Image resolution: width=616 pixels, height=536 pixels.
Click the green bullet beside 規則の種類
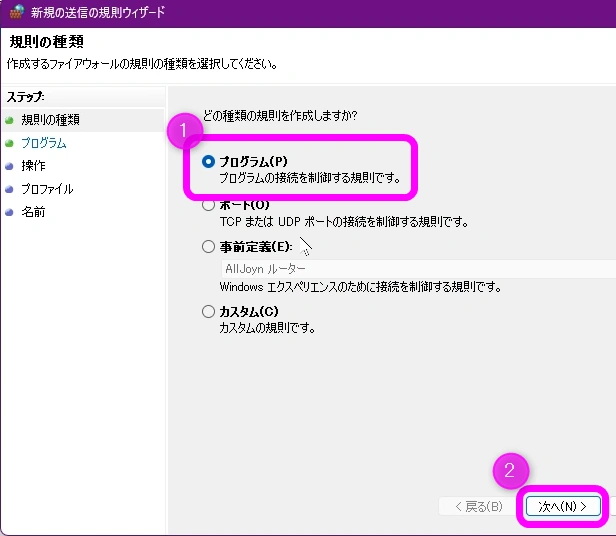pyautogui.click(x=9, y=120)
